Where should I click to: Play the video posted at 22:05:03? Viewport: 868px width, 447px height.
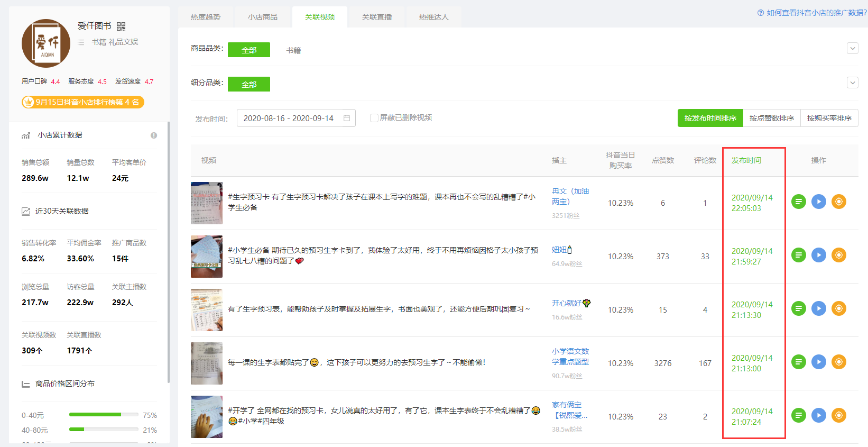click(819, 202)
